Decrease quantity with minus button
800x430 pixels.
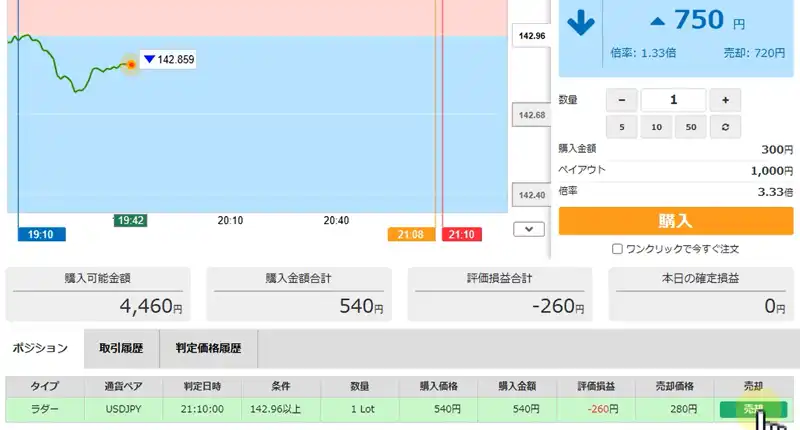pyautogui.click(x=621, y=100)
